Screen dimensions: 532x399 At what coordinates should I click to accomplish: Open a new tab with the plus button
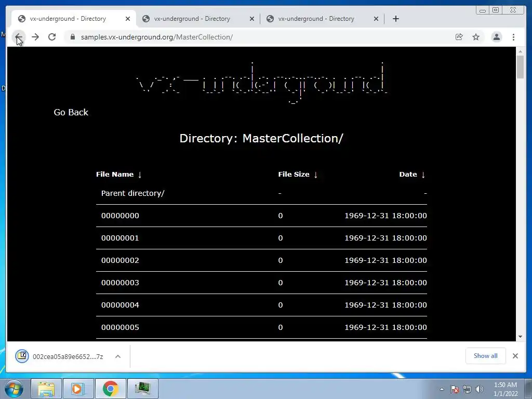(x=395, y=19)
